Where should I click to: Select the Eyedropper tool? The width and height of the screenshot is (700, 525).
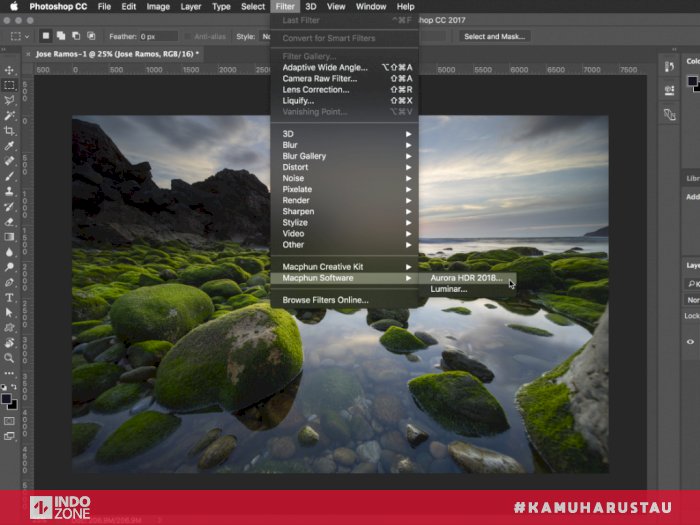pos(9,146)
